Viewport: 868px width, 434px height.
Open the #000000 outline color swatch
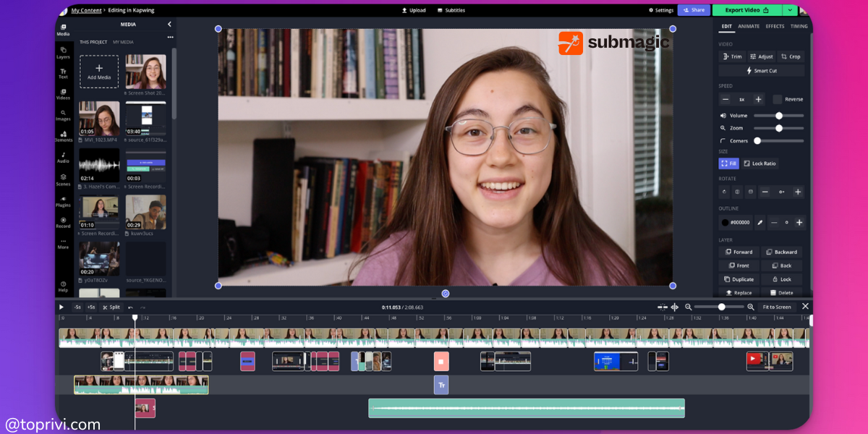click(736, 223)
